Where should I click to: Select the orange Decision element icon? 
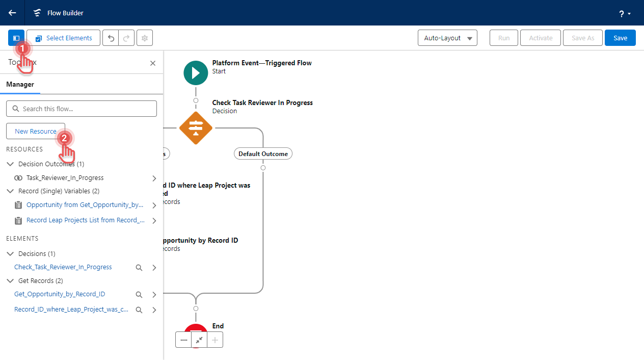(x=196, y=128)
